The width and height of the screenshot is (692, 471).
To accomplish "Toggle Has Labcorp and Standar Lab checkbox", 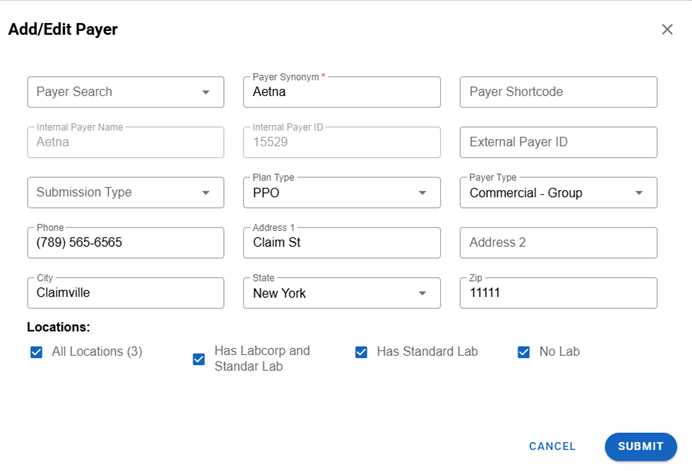I will 199,359.
